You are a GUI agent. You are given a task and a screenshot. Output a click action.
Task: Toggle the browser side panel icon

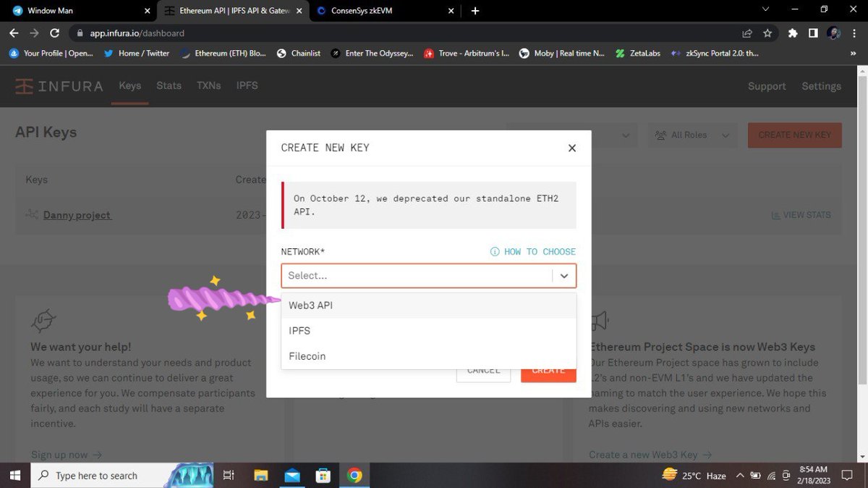click(813, 33)
